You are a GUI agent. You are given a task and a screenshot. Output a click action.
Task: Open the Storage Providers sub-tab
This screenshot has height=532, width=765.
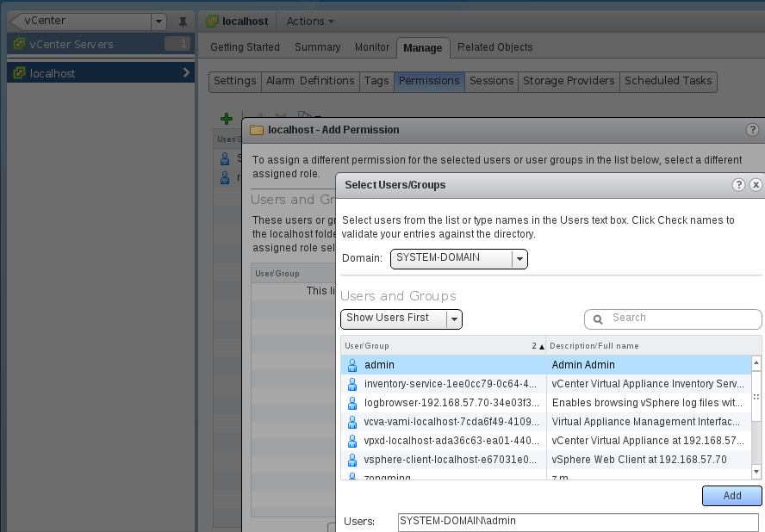click(x=569, y=81)
